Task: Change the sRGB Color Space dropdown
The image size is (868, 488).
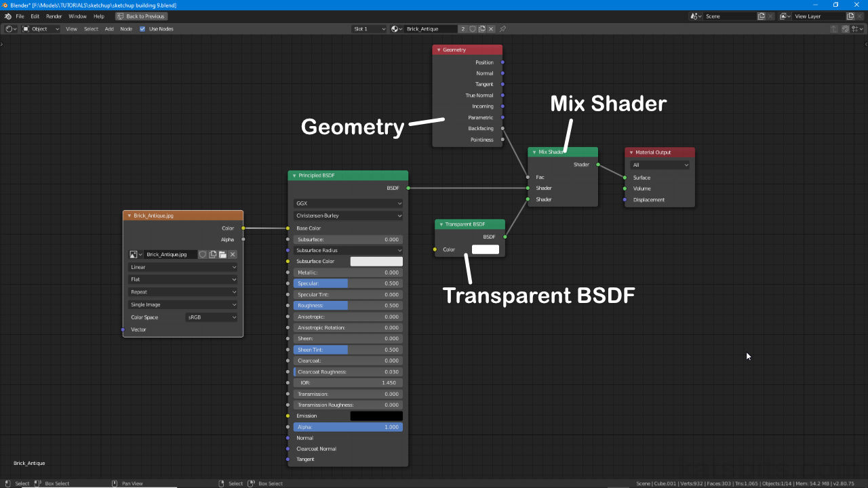Action: coord(212,317)
